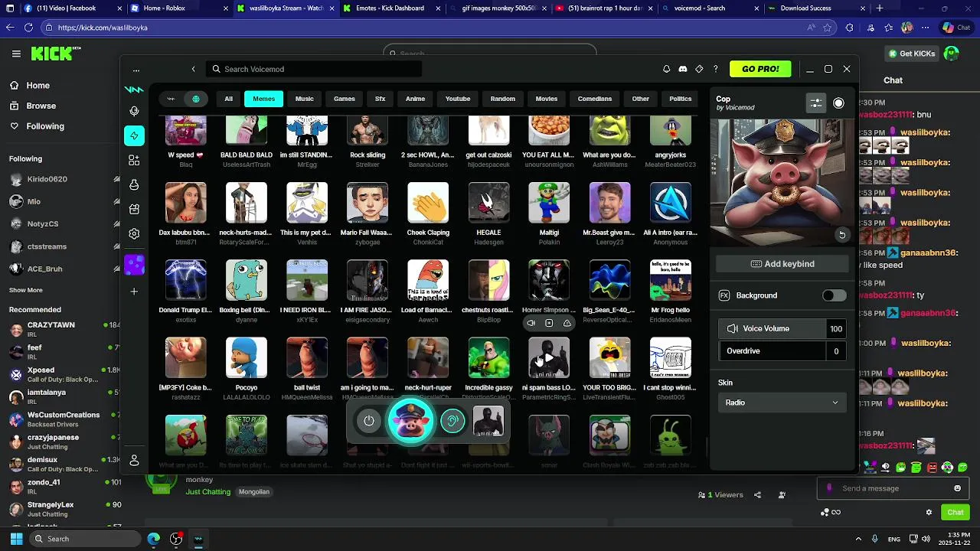Viewport: 980px width, 551px height.
Task: Open the account profile icon in Voicemod sidebar
Action: (134, 460)
